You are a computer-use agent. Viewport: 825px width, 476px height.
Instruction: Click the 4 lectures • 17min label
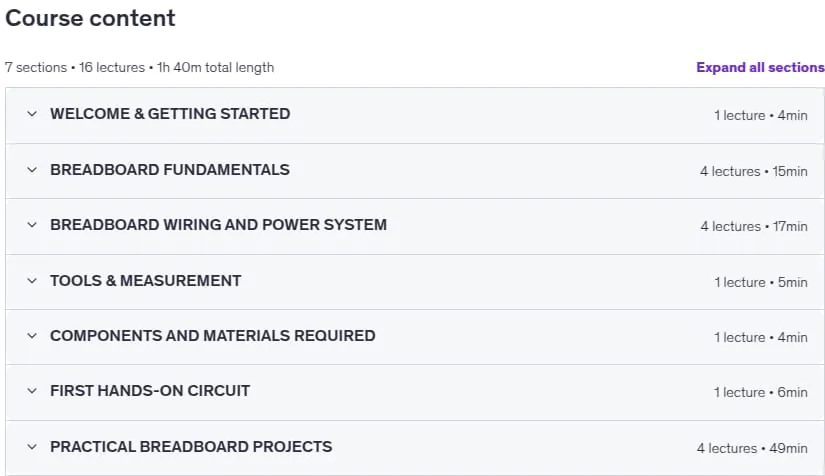(x=753, y=226)
